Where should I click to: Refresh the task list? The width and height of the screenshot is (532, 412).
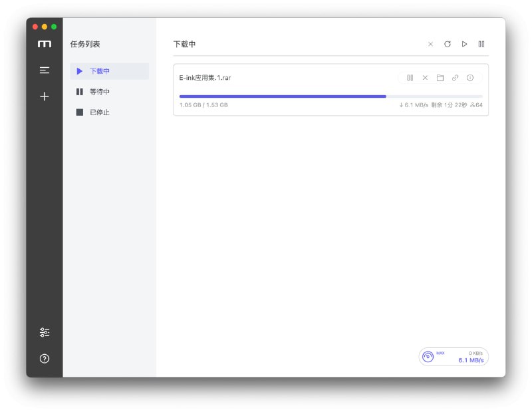tap(448, 44)
